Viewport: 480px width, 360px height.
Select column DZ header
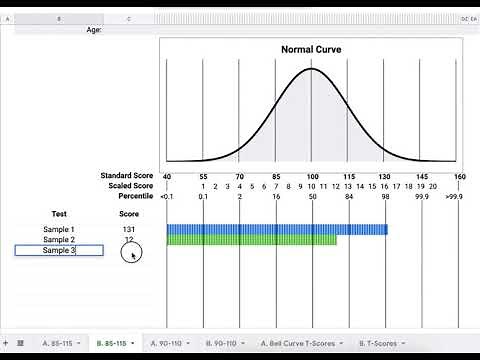465,19
